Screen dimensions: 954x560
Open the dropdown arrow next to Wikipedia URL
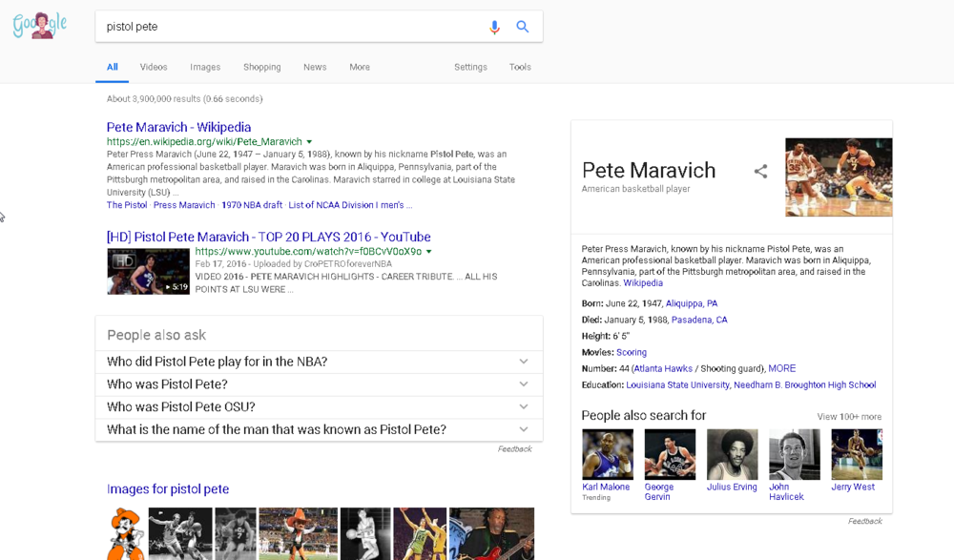pyautogui.click(x=310, y=142)
